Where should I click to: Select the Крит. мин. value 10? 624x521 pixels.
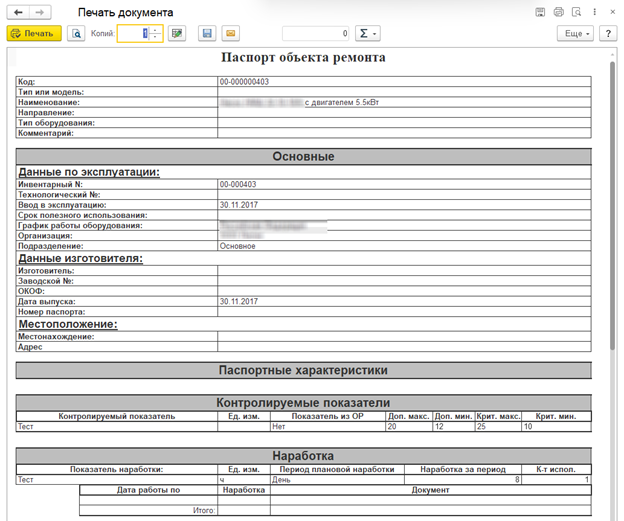click(556, 426)
